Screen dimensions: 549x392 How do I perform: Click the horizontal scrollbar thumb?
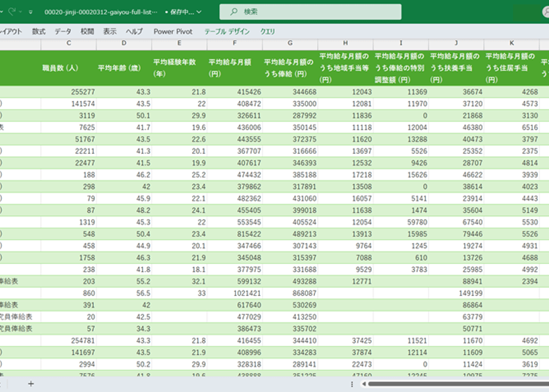(x=458, y=384)
